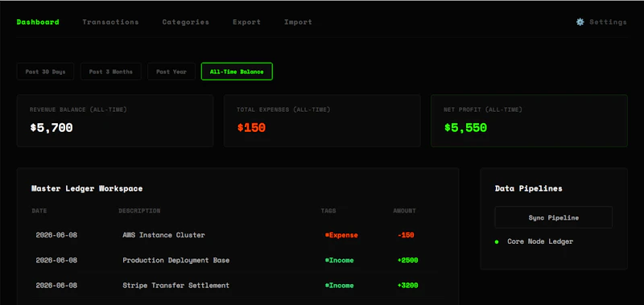Screen dimensions: 644x305
Task: Click the Net Profit $5,550 value
Action: click(x=465, y=128)
